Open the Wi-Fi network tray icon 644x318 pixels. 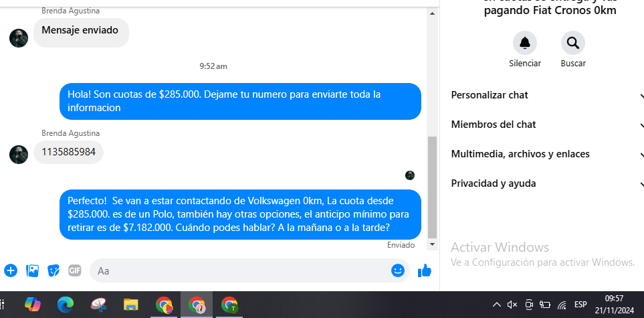562,305
